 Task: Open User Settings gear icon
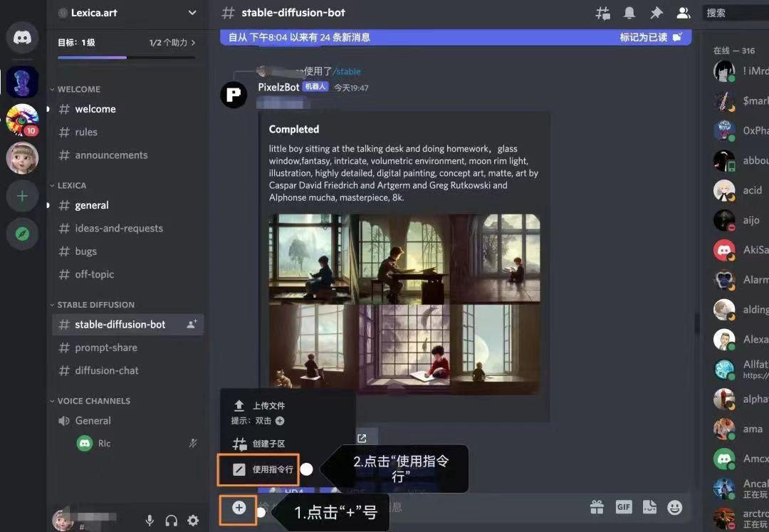(193, 520)
